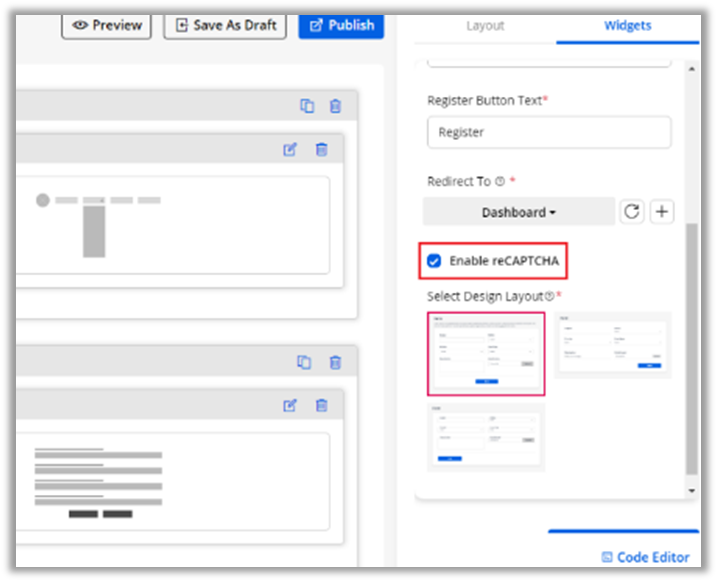Delete the navigation menu placeholder widget
This screenshot has width=718, height=582.
pos(321,150)
